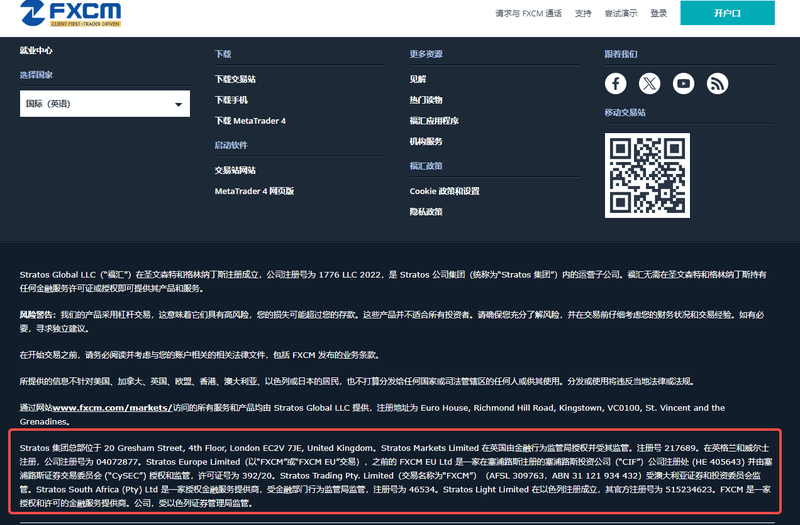This screenshot has height=525, width=800.
Task: Click the 登录 login link
Action: pos(658,13)
